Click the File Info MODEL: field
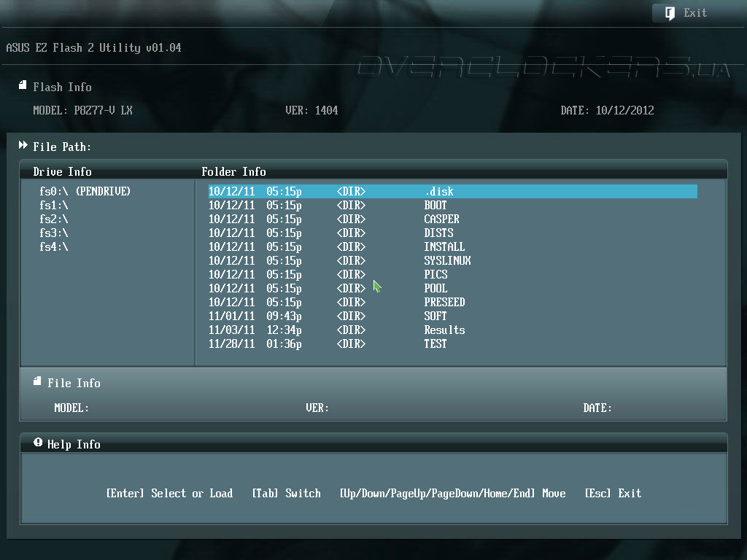Image resolution: width=747 pixels, height=560 pixels. point(71,408)
